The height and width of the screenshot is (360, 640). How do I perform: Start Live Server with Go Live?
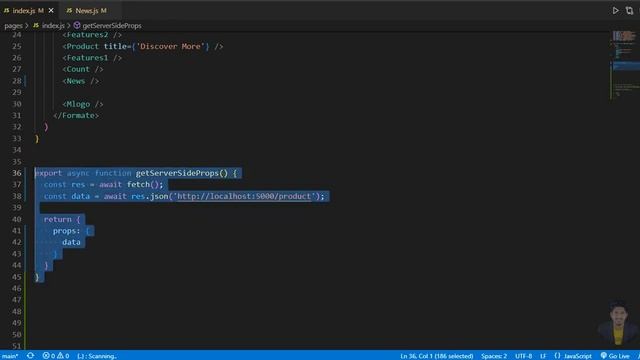pos(615,356)
